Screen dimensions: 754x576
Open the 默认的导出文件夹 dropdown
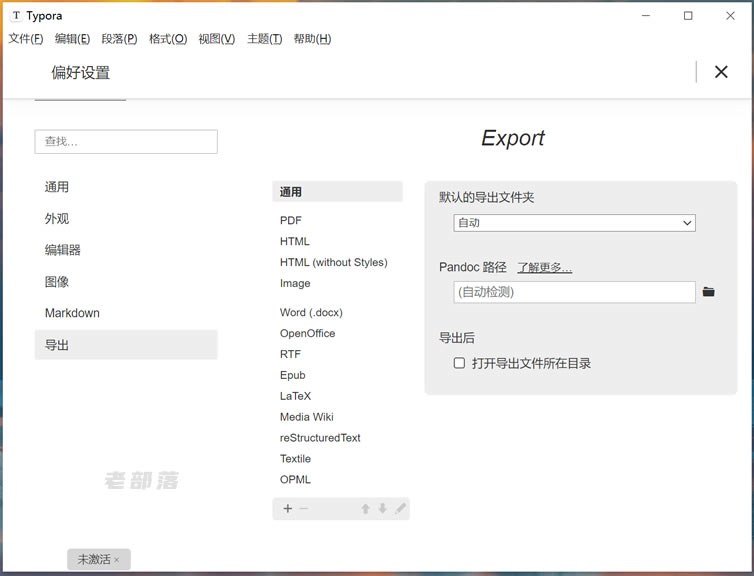(574, 223)
